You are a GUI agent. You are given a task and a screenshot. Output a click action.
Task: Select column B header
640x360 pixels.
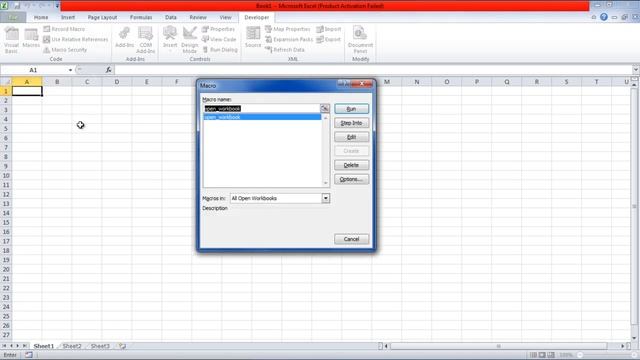point(57,82)
